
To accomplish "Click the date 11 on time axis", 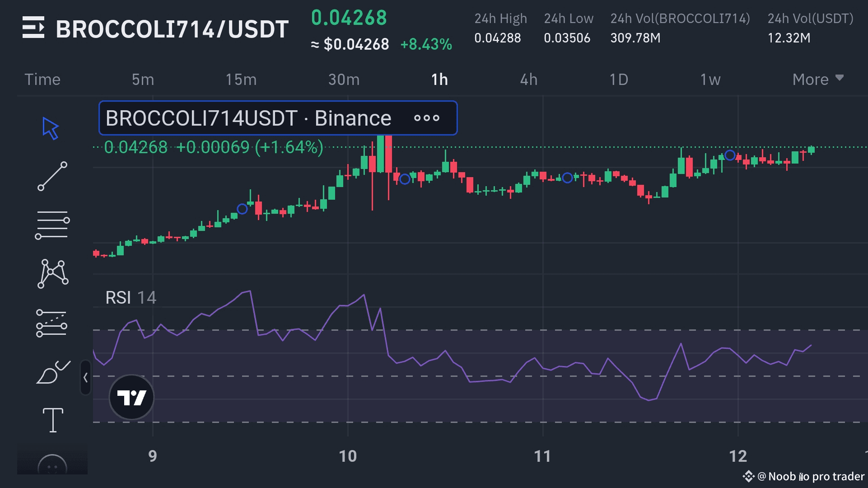I will (542, 456).
